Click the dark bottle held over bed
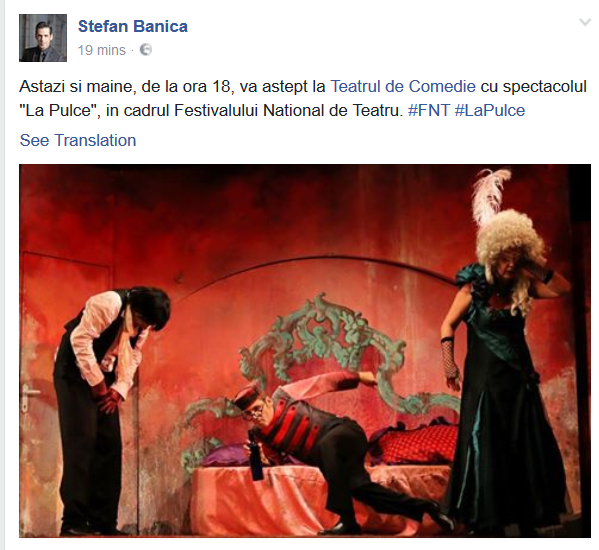The height and width of the screenshot is (550, 599). pyautogui.click(x=255, y=456)
